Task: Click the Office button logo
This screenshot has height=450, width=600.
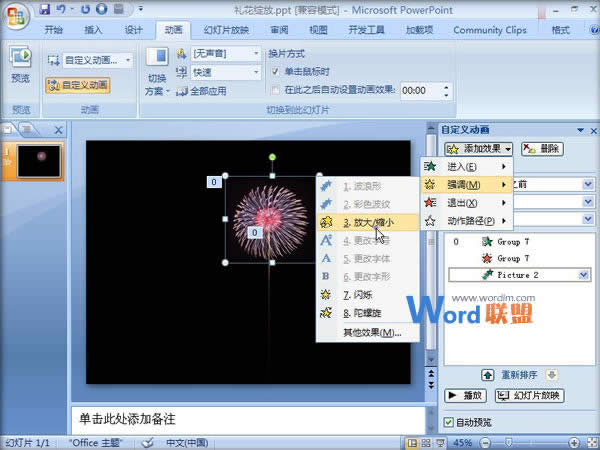Action: tap(16, 16)
